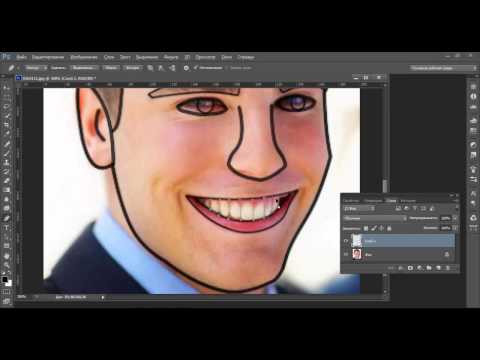Screen dimensions: 480x360
Task: Toggle visibility of the Background layer
Action: (x=346, y=254)
